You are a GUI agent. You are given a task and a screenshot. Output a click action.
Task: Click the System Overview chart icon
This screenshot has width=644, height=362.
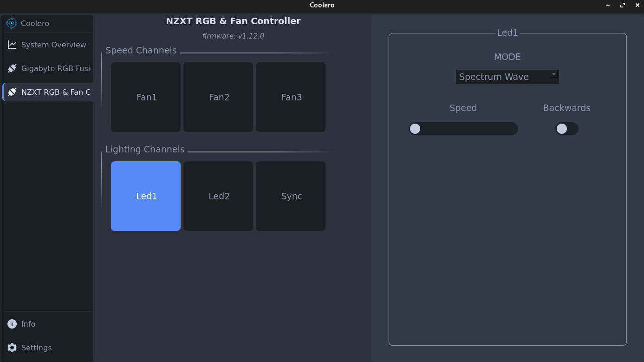point(12,45)
